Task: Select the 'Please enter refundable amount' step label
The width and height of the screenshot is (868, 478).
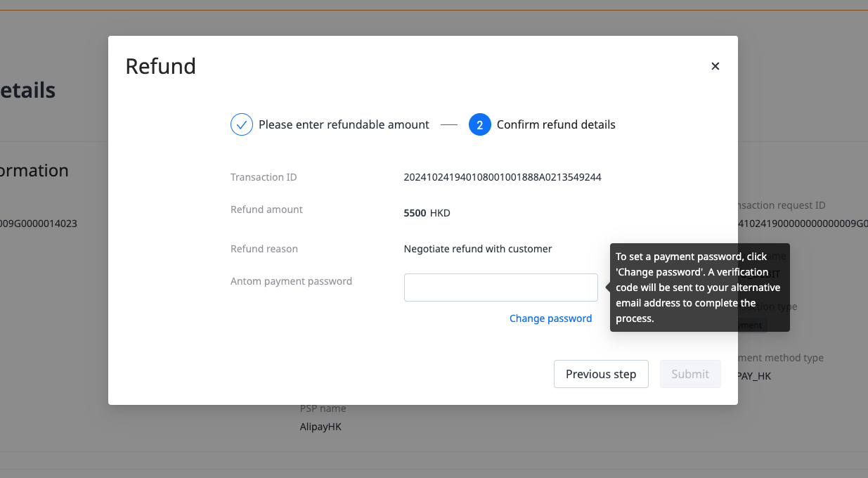Action: click(344, 124)
